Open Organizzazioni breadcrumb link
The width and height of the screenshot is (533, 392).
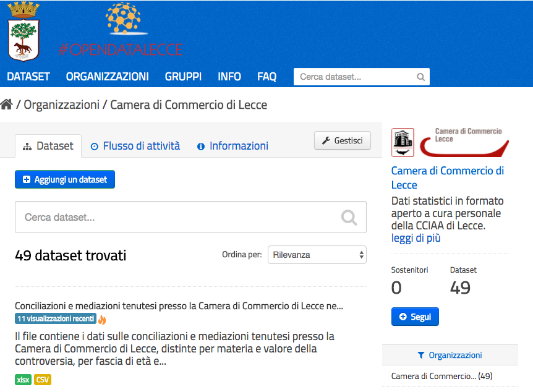[62, 104]
